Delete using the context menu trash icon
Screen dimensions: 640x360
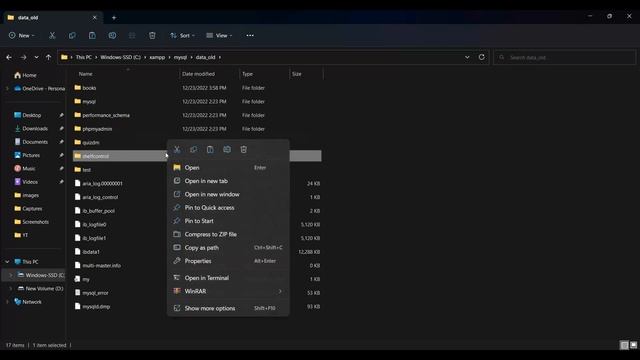(x=244, y=149)
